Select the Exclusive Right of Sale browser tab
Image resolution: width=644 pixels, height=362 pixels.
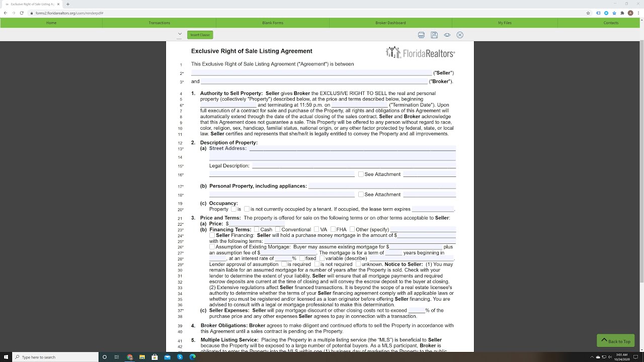pyautogui.click(x=31, y=4)
